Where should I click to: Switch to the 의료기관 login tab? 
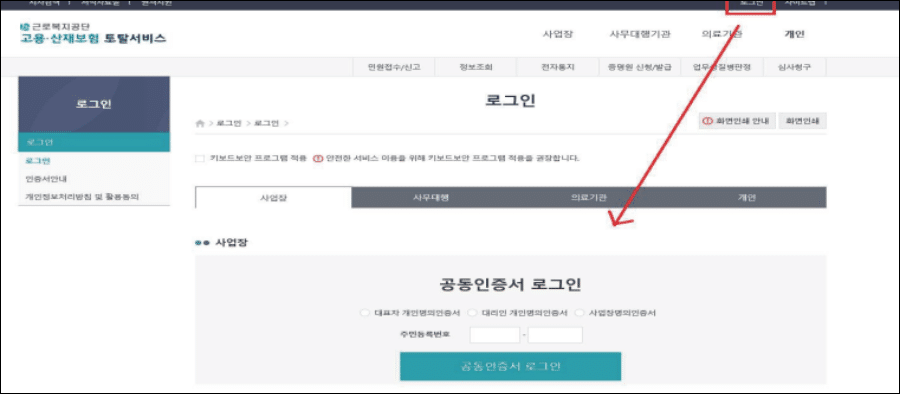[x=589, y=198]
